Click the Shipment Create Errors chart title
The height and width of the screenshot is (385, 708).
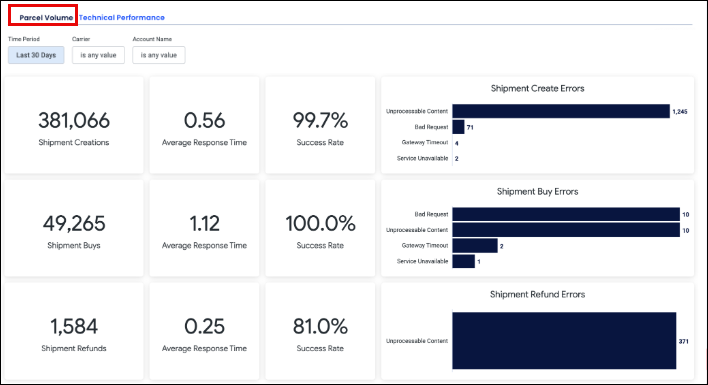[537, 88]
